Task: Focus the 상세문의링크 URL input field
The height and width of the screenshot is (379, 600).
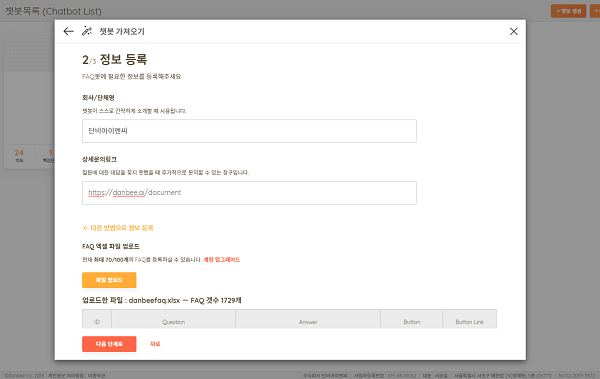Action: (249, 193)
